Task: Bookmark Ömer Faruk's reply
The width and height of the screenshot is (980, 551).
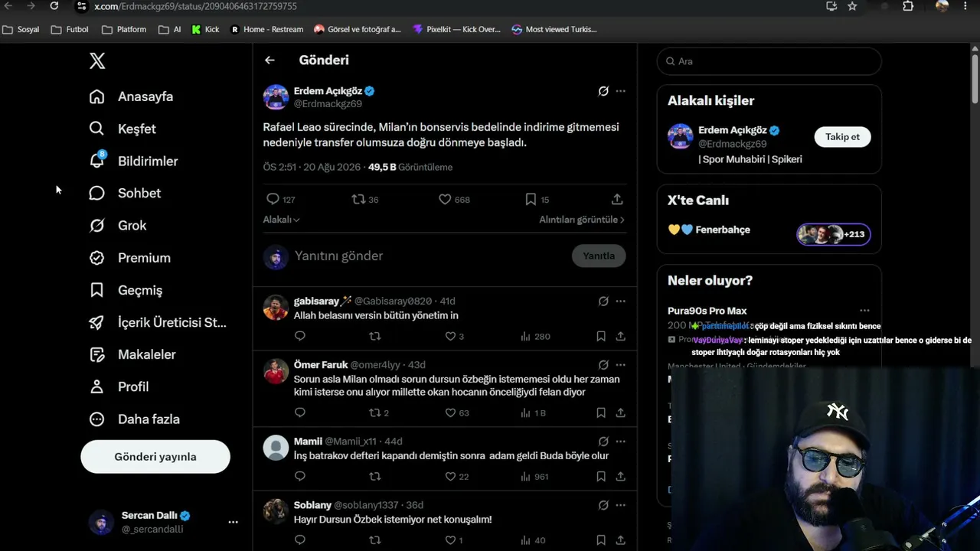Action: (x=601, y=412)
